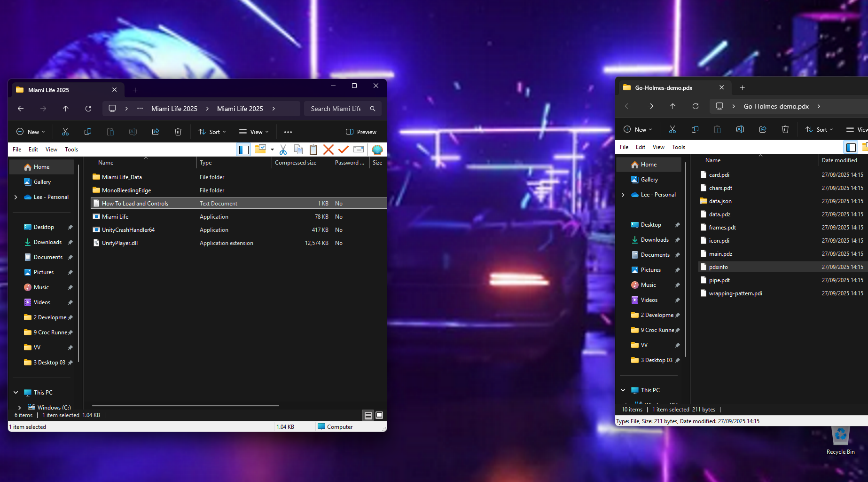Click Copy in the Miami Life 2025 command bar

[x=88, y=132]
